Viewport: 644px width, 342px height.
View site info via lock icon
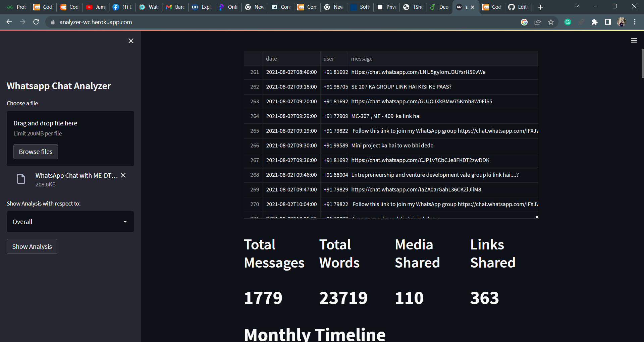[x=52, y=22]
